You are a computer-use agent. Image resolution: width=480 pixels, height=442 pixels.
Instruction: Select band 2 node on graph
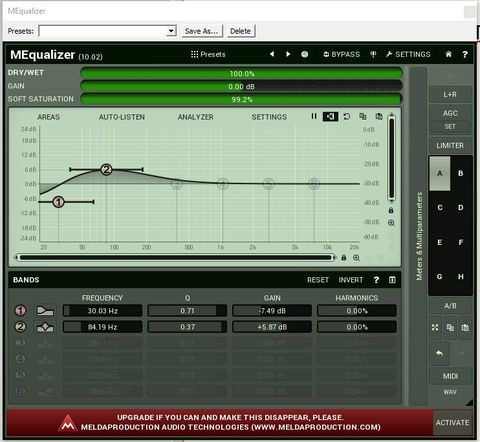(x=106, y=170)
